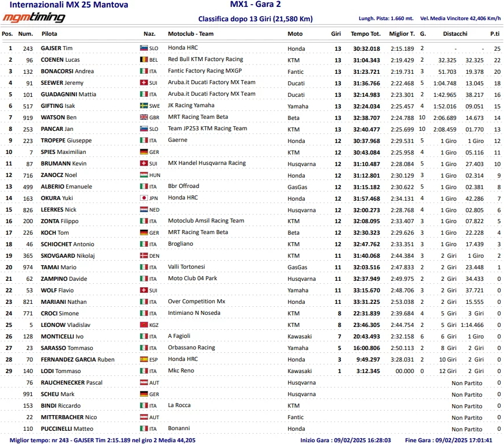The width and height of the screenshot is (504, 444).
Task: Click Slovenia flag next to GAJSER Tim
Action: coord(143,48)
